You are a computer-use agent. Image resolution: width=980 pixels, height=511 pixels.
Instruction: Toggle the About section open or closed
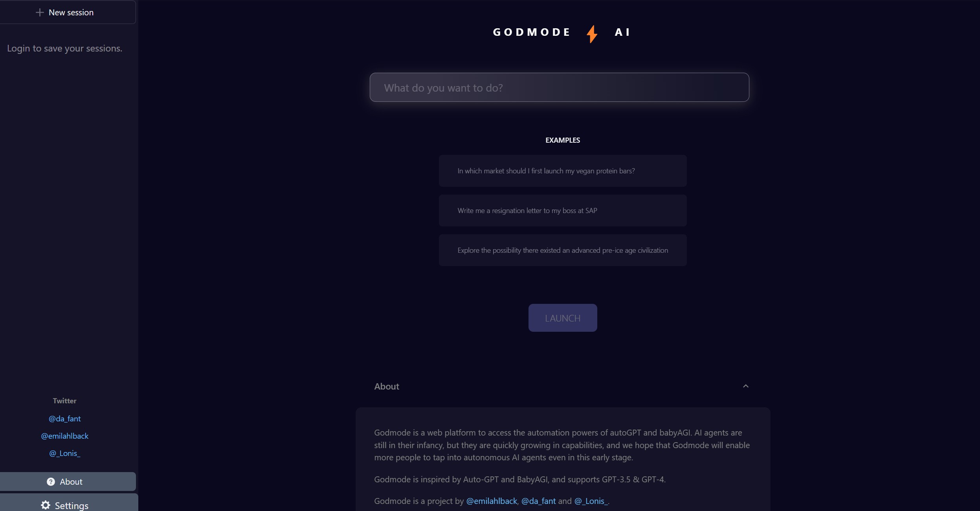tap(746, 385)
